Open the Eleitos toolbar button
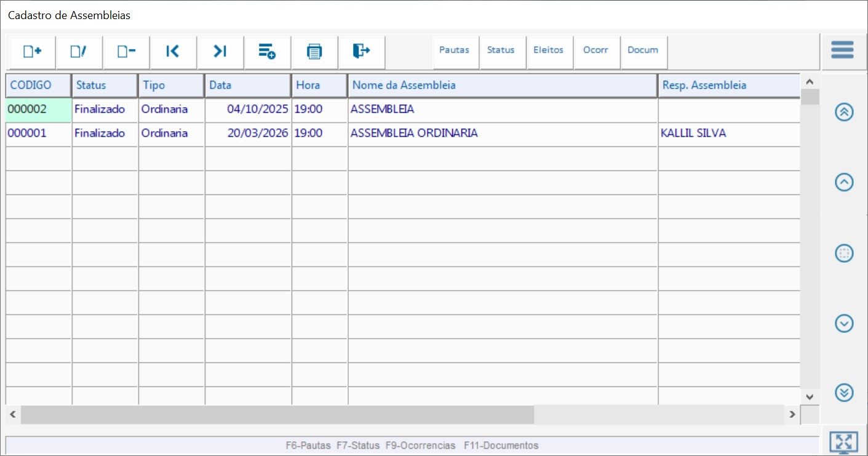Screen dimensions: 868x456 tap(548, 50)
